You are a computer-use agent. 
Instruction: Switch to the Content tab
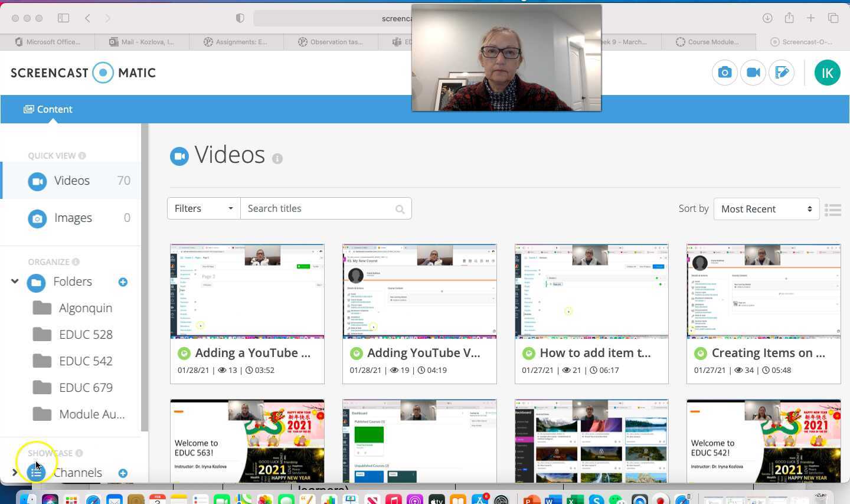click(x=48, y=109)
